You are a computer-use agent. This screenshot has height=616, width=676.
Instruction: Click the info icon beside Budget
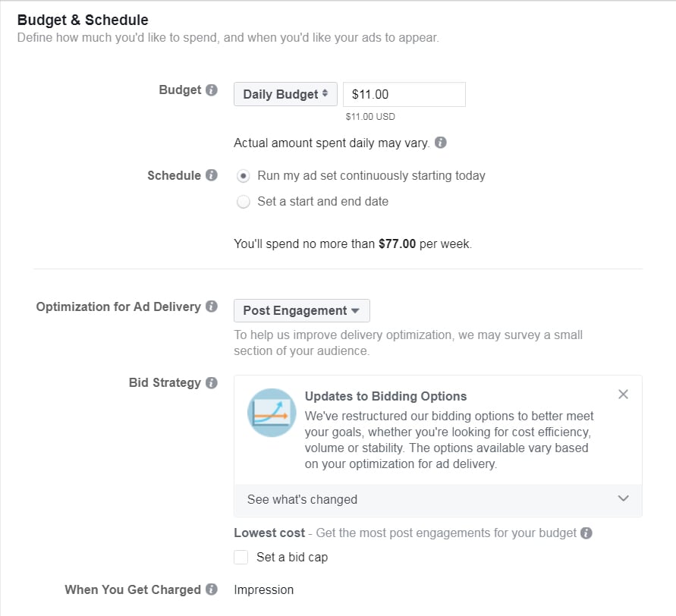pos(212,90)
